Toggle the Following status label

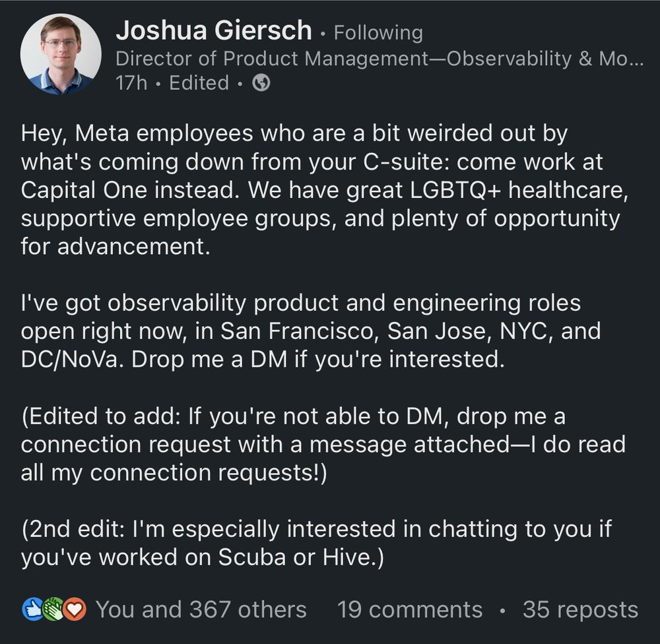point(378,32)
